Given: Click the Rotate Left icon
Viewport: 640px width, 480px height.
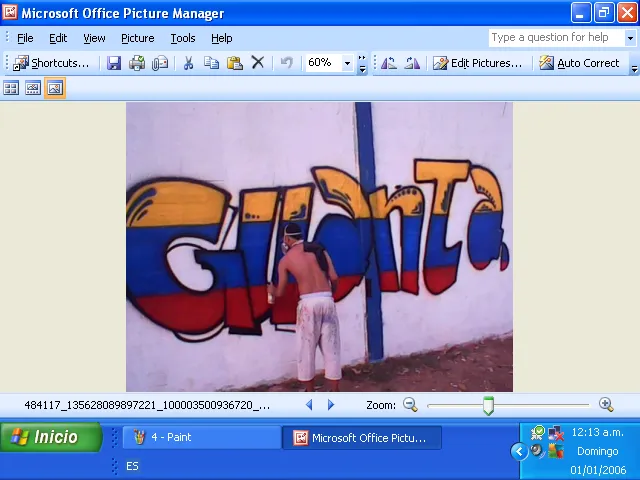Looking at the screenshot, I should (388, 63).
